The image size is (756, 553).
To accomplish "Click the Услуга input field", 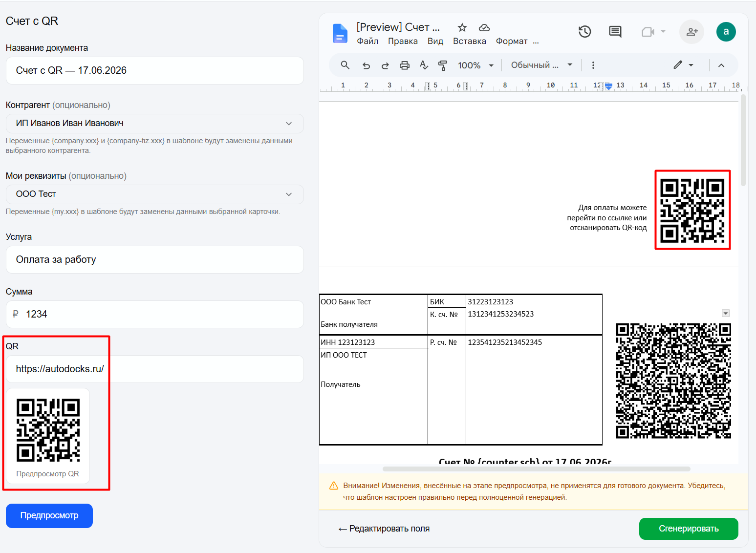I will pos(155,259).
